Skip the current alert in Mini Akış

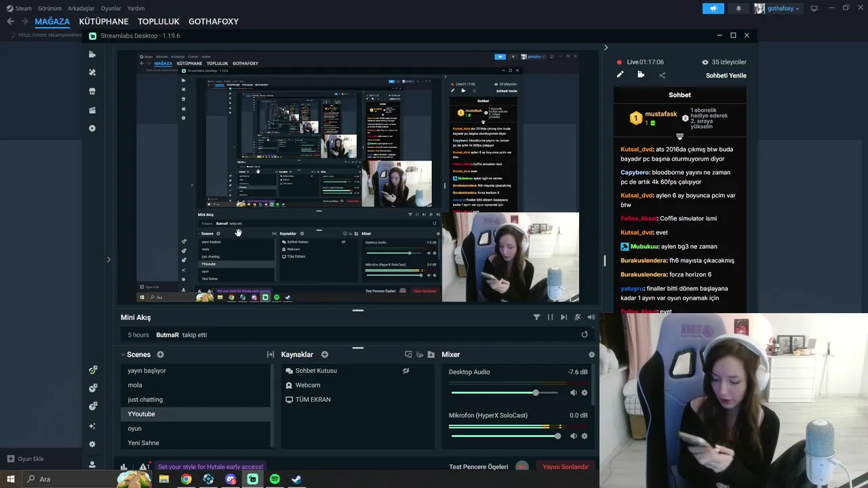pos(564,317)
